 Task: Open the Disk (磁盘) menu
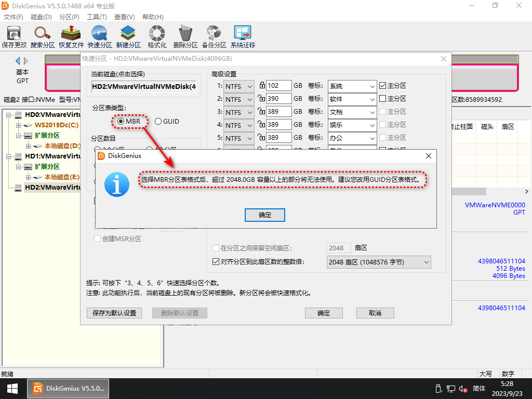click(41, 17)
